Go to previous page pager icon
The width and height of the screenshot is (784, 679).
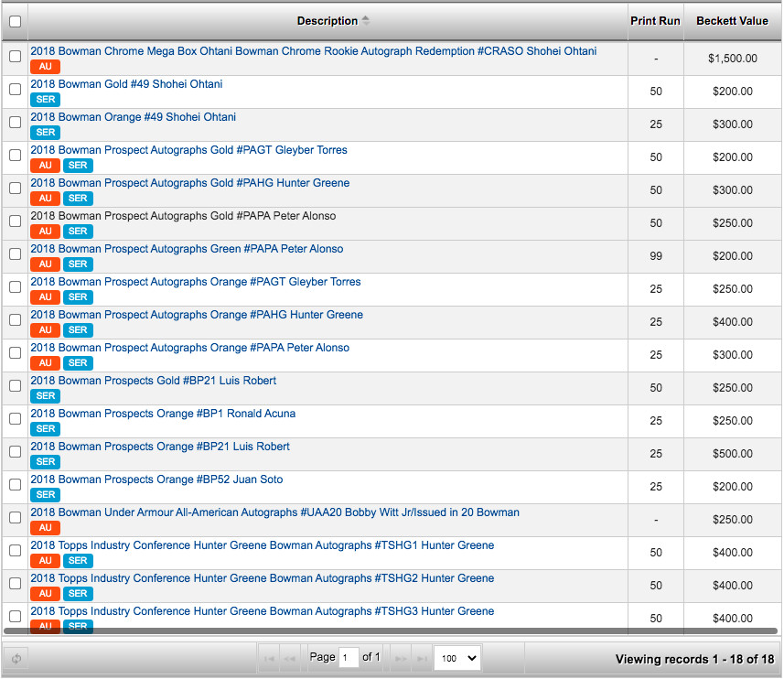pyautogui.click(x=289, y=659)
